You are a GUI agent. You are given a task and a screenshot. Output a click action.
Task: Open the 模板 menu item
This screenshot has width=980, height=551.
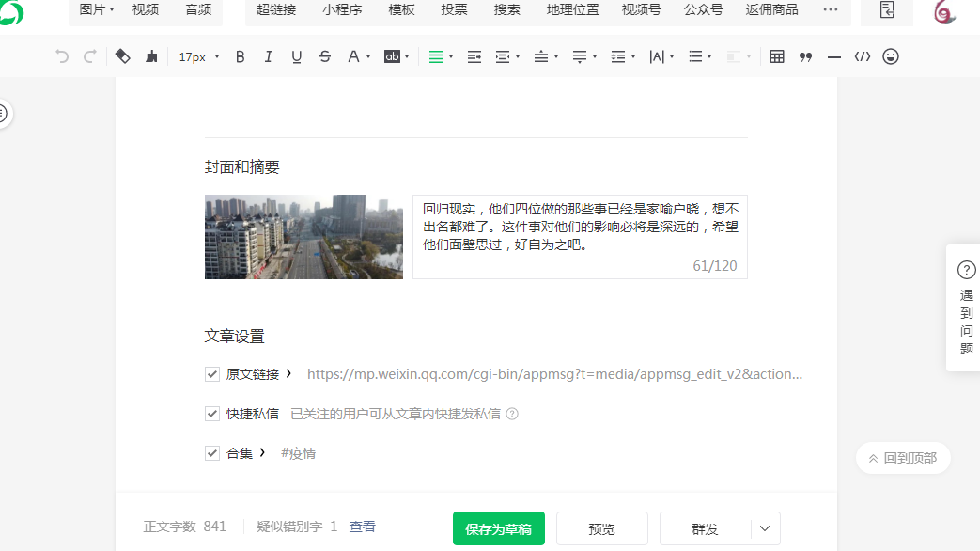click(401, 9)
